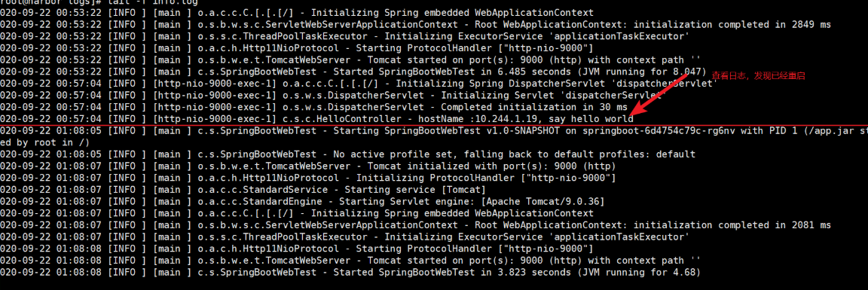The image size is (868, 290).
Task: Click "Completed initialization in 30 ms" log text
Action: pyautogui.click(x=532, y=107)
